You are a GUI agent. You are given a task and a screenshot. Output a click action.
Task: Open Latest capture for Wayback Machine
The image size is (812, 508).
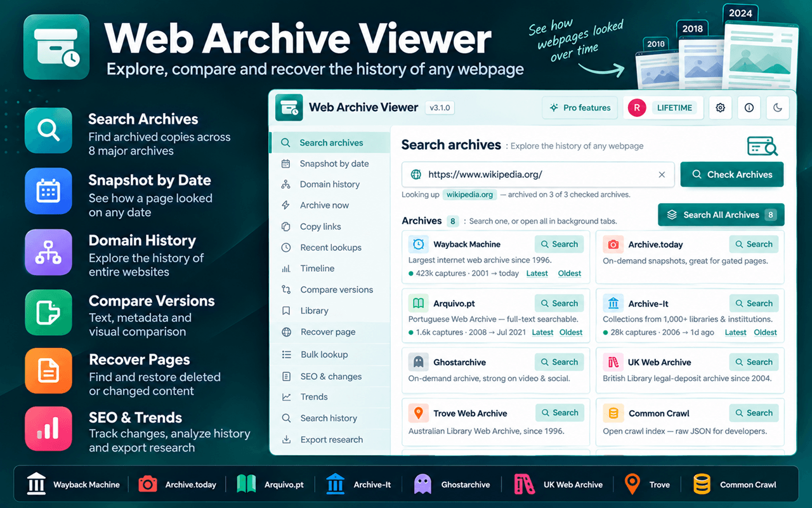537,274
